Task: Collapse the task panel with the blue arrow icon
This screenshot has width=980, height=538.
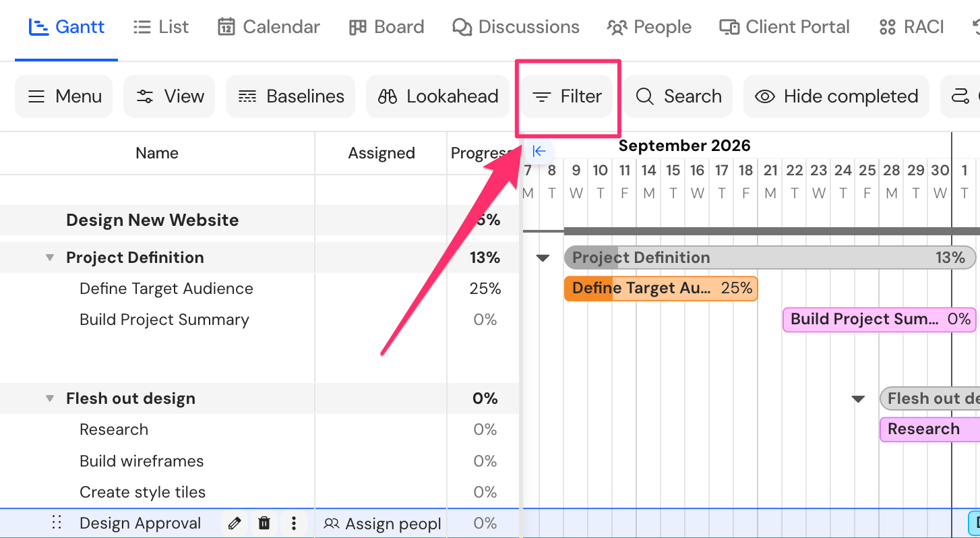Action: [539, 151]
